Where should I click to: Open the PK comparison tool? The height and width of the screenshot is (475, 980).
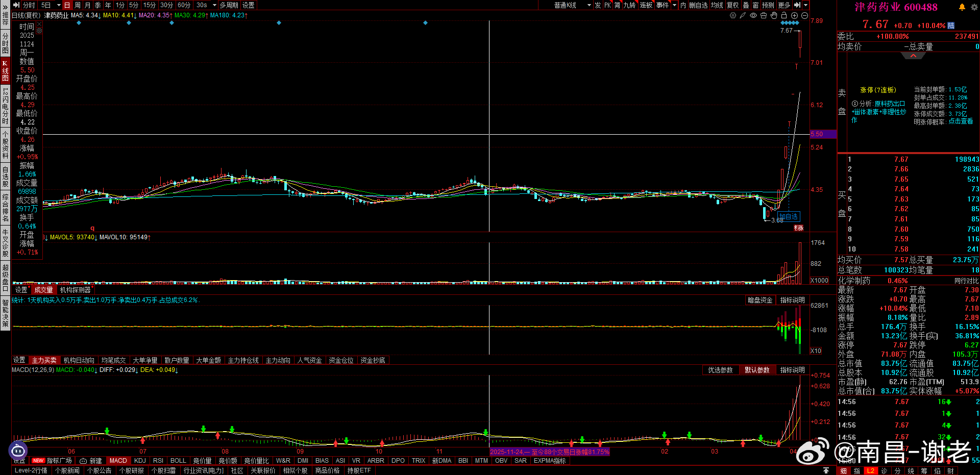pos(607,5)
